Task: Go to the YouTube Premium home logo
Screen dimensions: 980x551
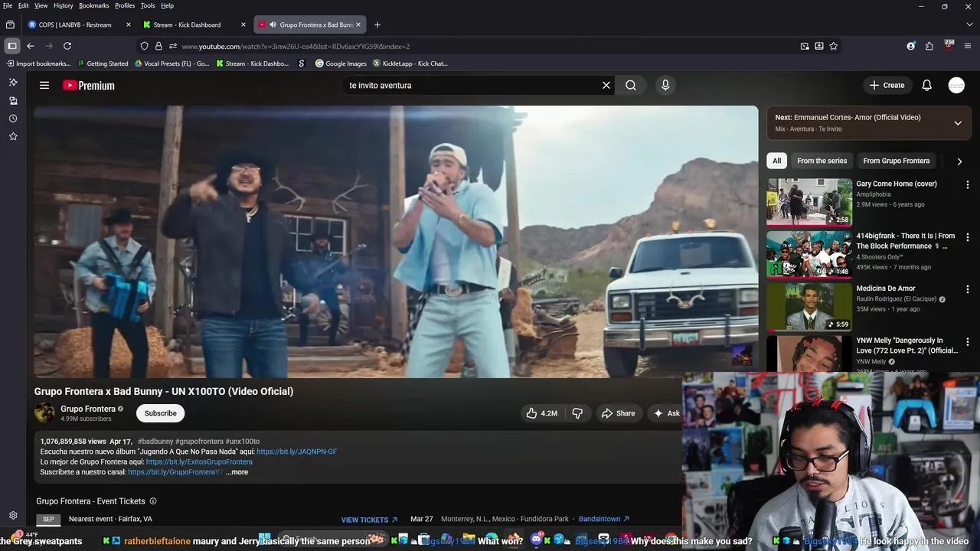Action: [x=89, y=86]
